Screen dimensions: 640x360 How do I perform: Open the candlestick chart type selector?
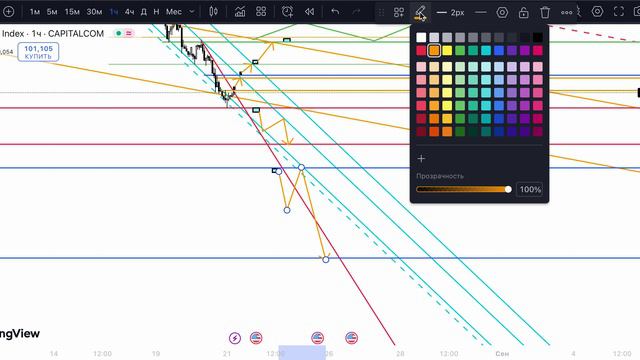213,12
